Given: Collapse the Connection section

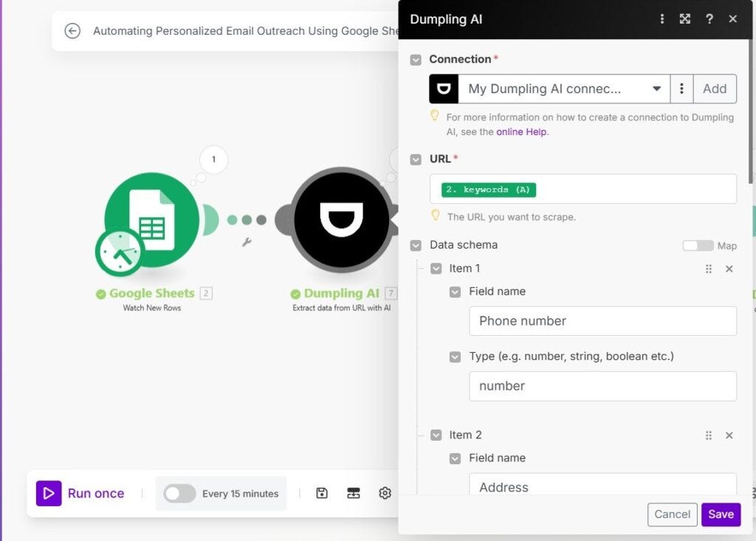Looking at the screenshot, I should point(416,60).
